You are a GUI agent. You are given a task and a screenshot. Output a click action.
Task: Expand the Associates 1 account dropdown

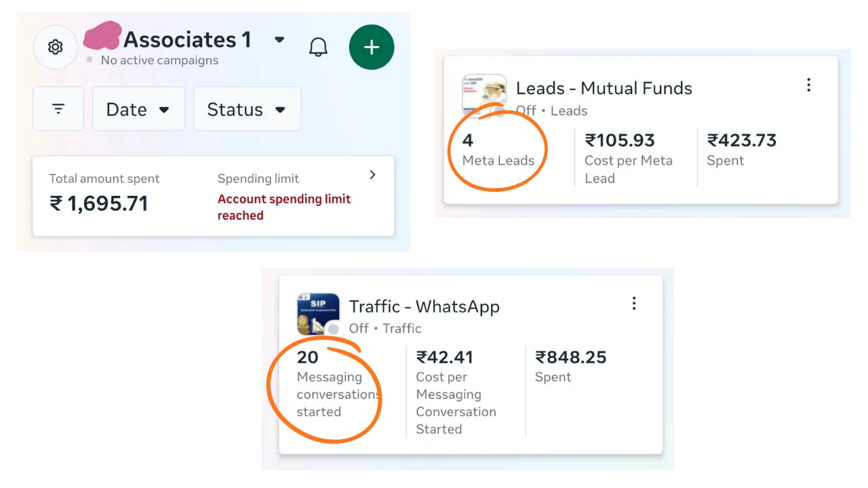click(279, 40)
